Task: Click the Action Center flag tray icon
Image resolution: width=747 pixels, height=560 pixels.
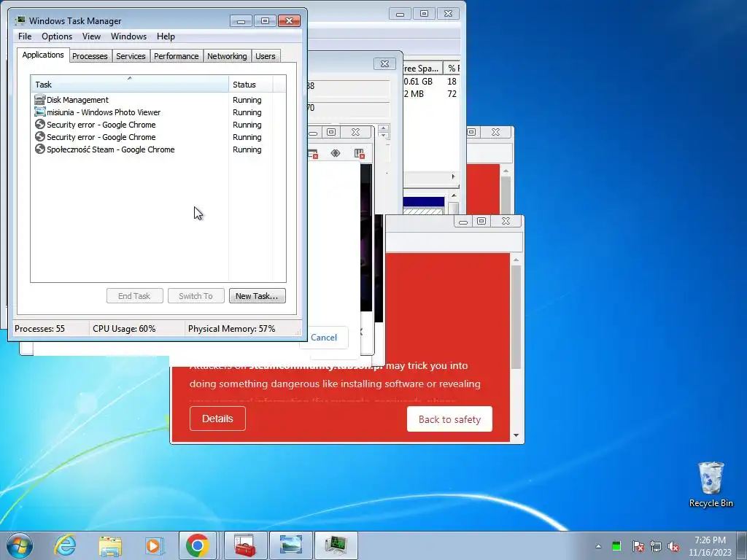Action: [638, 546]
